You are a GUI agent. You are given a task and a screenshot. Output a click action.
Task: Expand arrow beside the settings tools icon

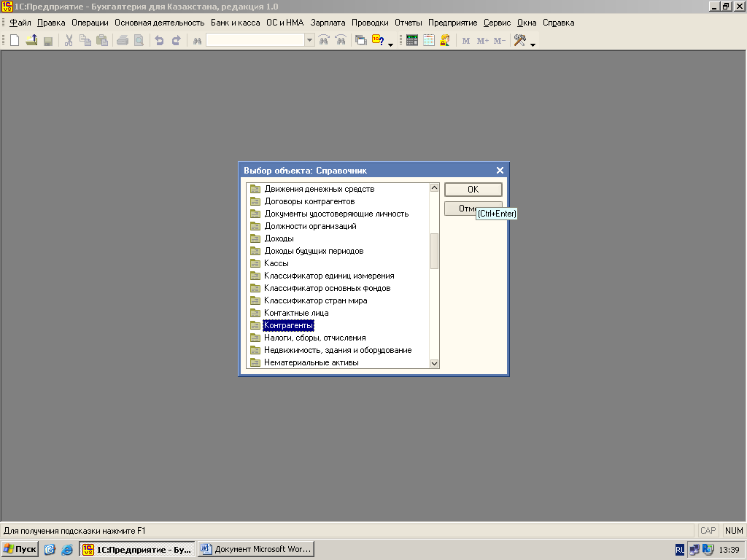(533, 44)
